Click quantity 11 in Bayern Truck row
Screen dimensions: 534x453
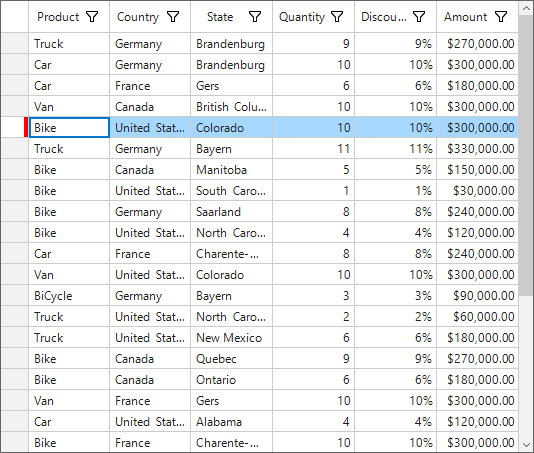[313, 149]
